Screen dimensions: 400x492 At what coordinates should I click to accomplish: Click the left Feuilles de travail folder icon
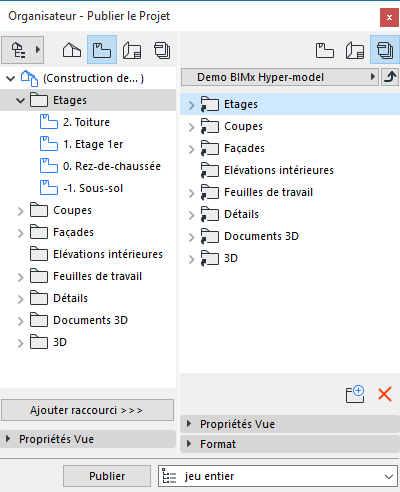point(39,276)
